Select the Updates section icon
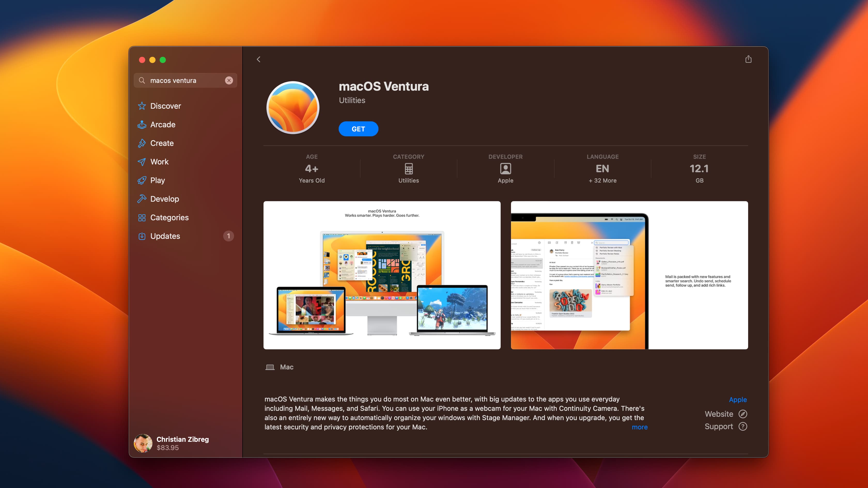 (x=142, y=236)
